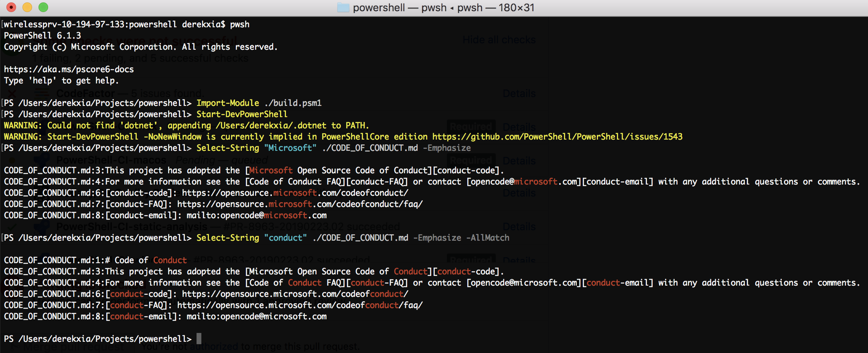Click the cursor at final PS prompt

[199, 339]
